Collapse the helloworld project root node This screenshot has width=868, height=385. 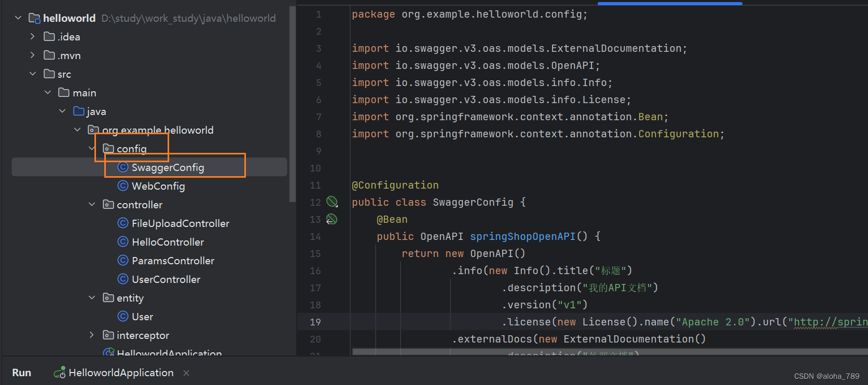click(18, 18)
